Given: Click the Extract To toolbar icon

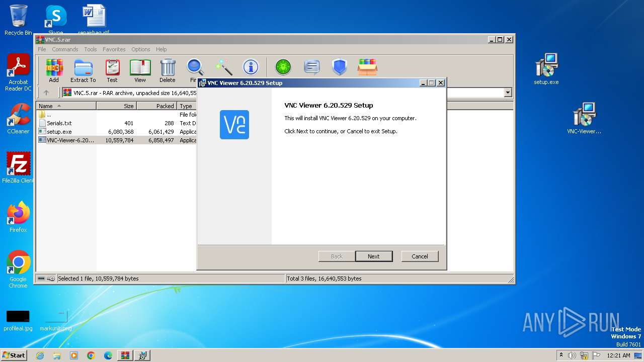Looking at the screenshot, I should 83,70.
